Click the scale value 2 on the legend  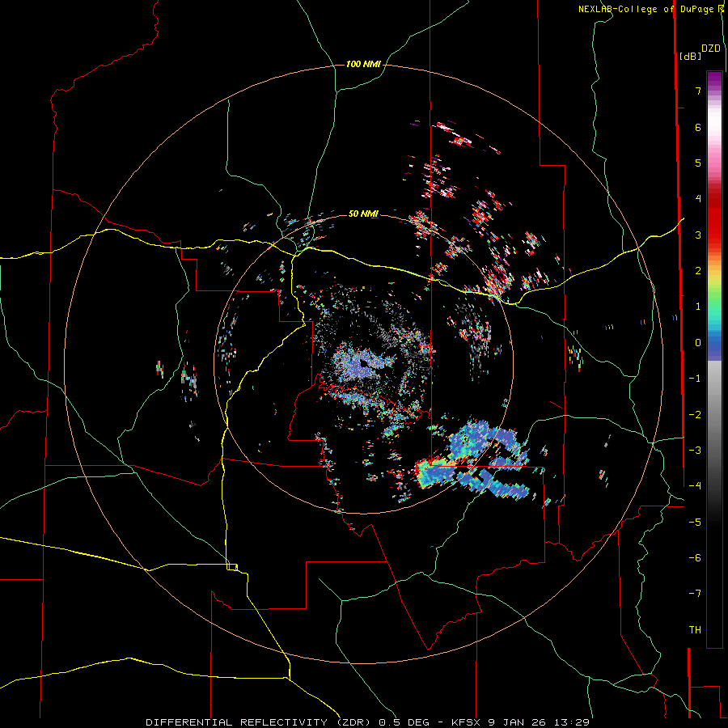pyautogui.click(x=698, y=271)
